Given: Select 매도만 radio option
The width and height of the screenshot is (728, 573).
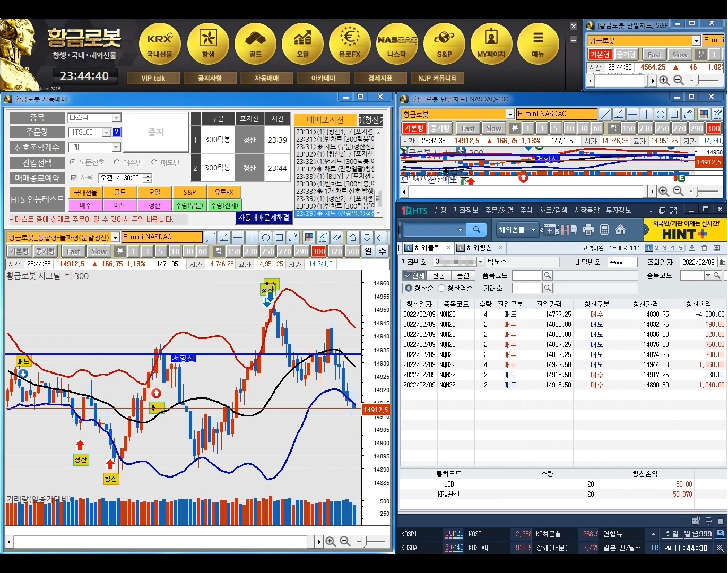Looking at the screenshot, I should pos(154,162).
